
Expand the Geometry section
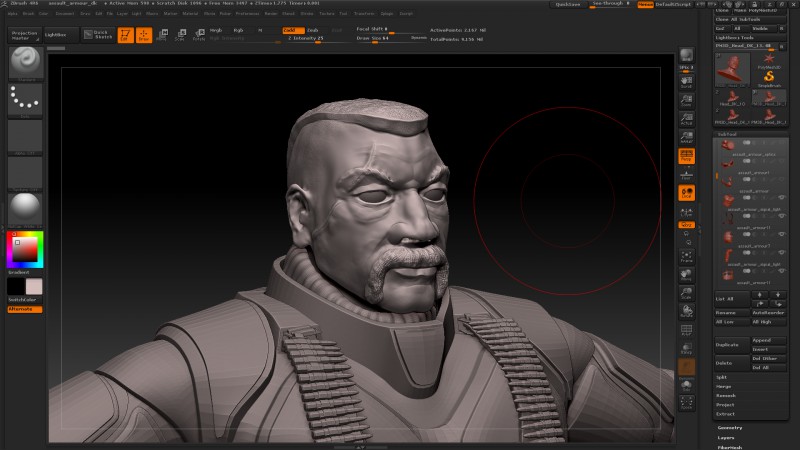coord(729,427)
